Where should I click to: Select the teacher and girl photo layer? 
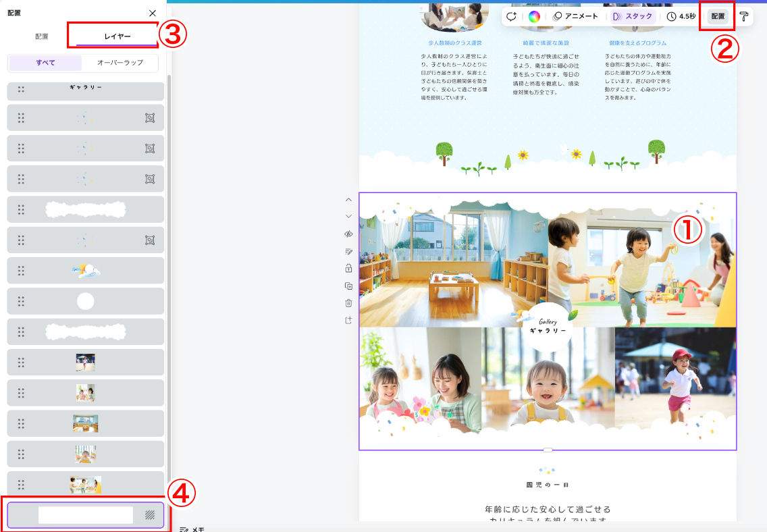[x=86, y=393]
